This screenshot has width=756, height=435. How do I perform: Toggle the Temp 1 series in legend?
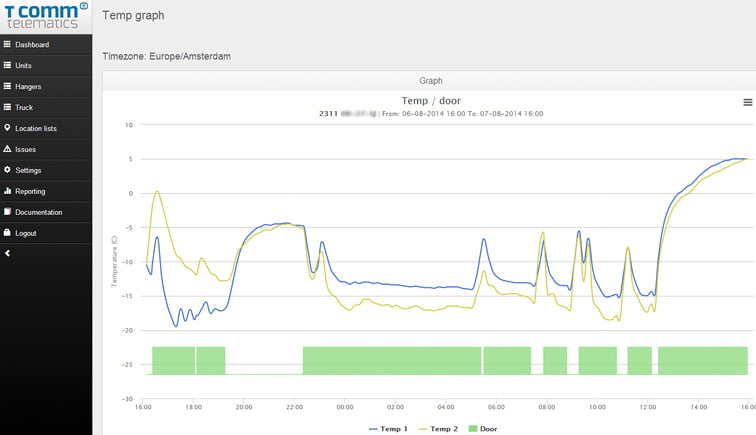pyautogui.click(x=388, y=428)
